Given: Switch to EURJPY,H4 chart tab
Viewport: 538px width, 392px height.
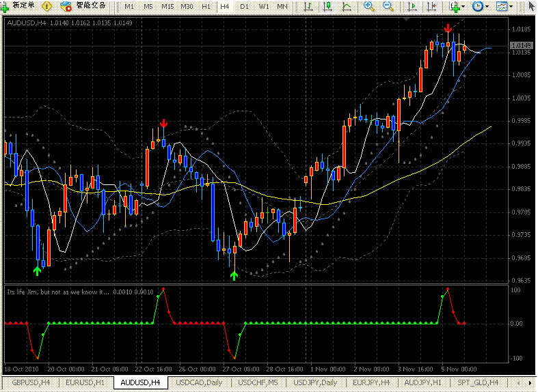Looking at the screenshot, I should click(371, 382).
